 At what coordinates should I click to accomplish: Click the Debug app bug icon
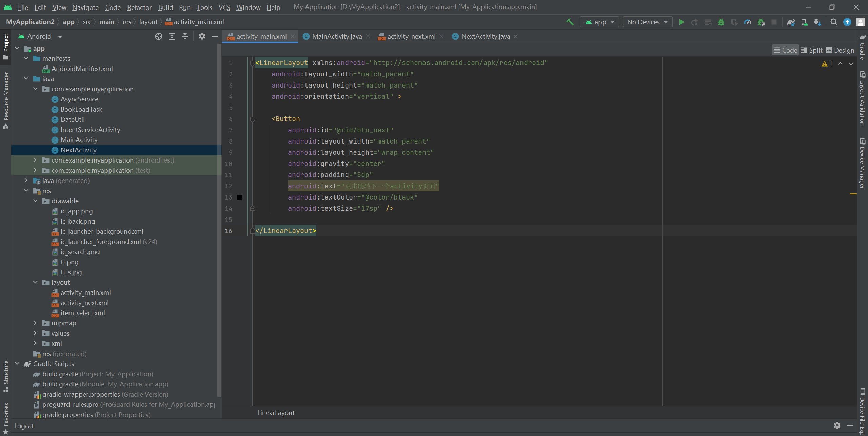click(721, 22)
